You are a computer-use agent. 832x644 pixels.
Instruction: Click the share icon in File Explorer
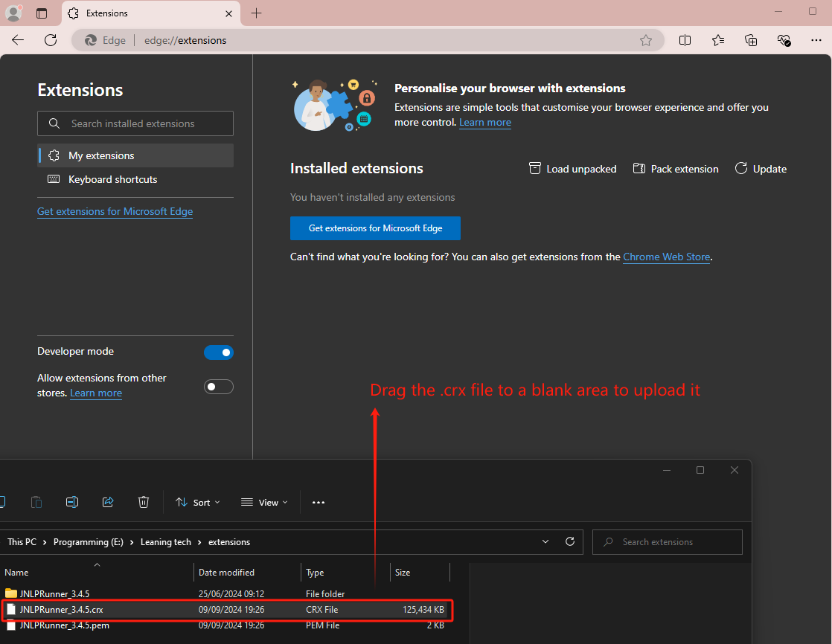coord(108,502)
